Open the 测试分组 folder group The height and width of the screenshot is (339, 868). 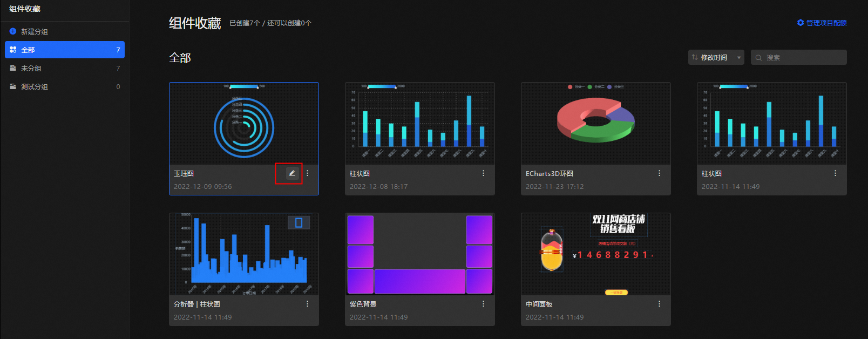click(65, 86)
